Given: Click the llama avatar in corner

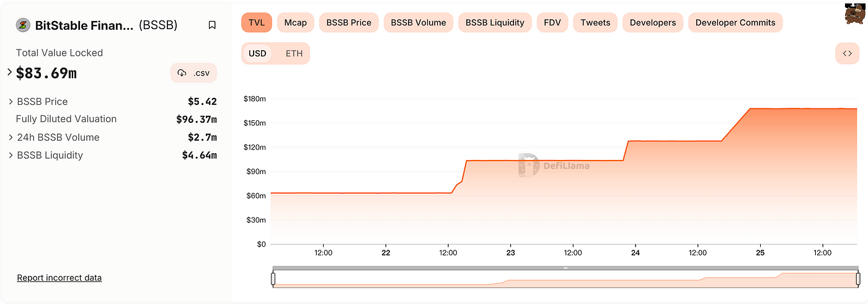Looking at the screenshot, I should point(856,13).
